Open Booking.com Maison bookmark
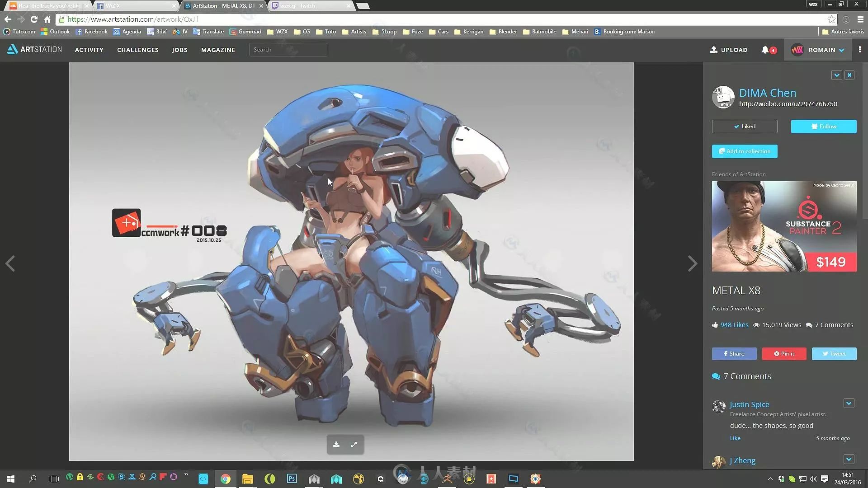The width and height of the screenshot is (868, 488). (x=624, y=32)
